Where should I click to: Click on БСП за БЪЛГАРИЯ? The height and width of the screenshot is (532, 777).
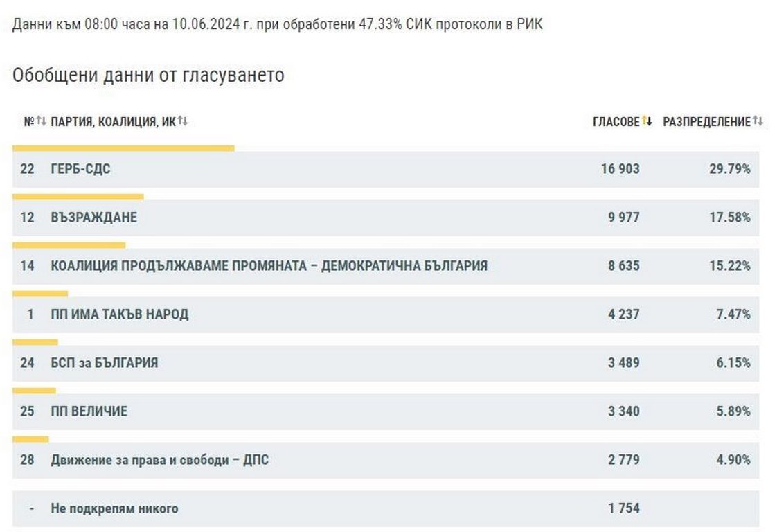tap(104, 363)
